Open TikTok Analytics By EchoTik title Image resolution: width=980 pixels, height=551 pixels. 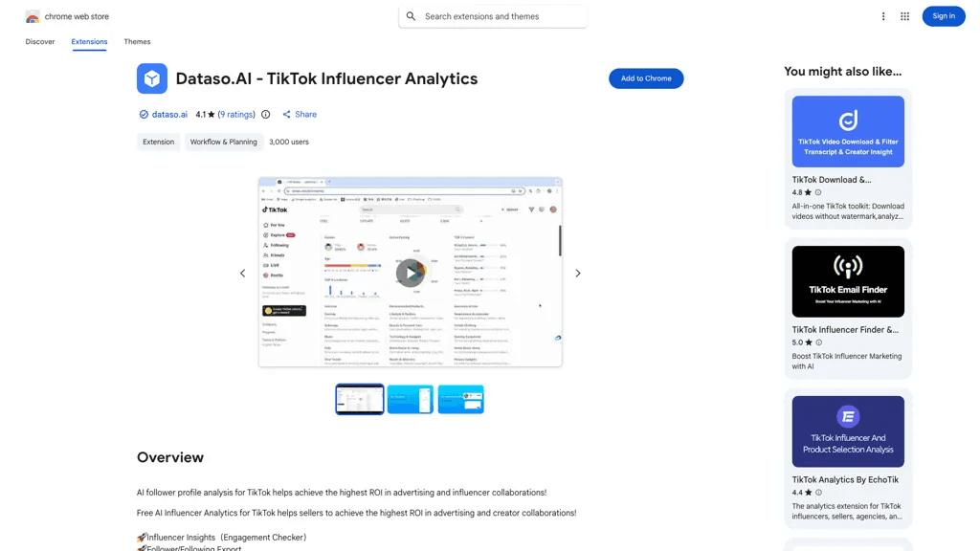pos(845,480)
